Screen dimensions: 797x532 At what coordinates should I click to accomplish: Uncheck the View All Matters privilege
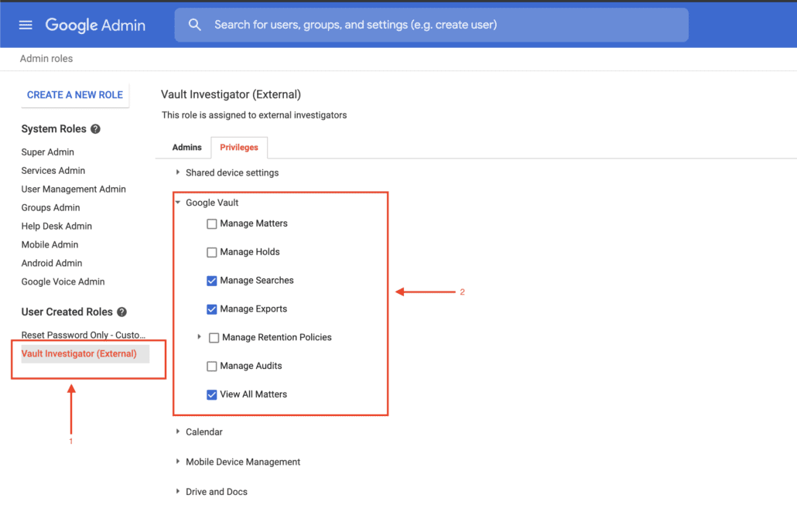212,394
